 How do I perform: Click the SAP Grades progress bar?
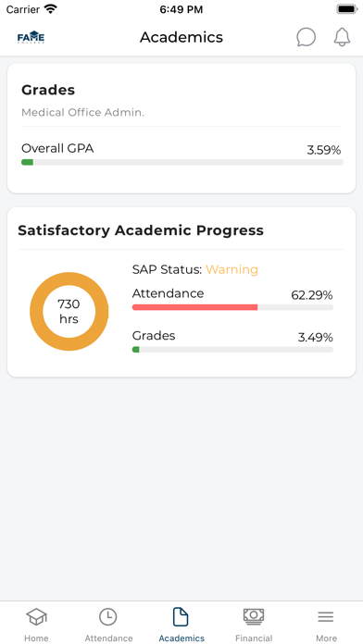pyautogui.click(x=232, y=350)
